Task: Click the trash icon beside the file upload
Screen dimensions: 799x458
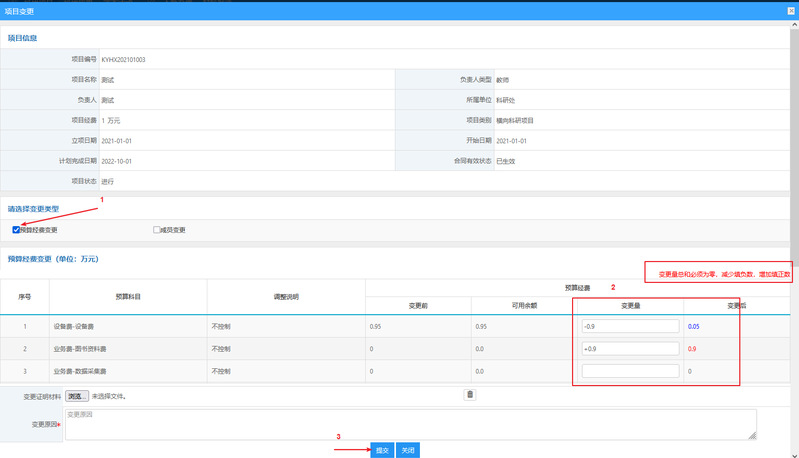Action: point(469,395)
